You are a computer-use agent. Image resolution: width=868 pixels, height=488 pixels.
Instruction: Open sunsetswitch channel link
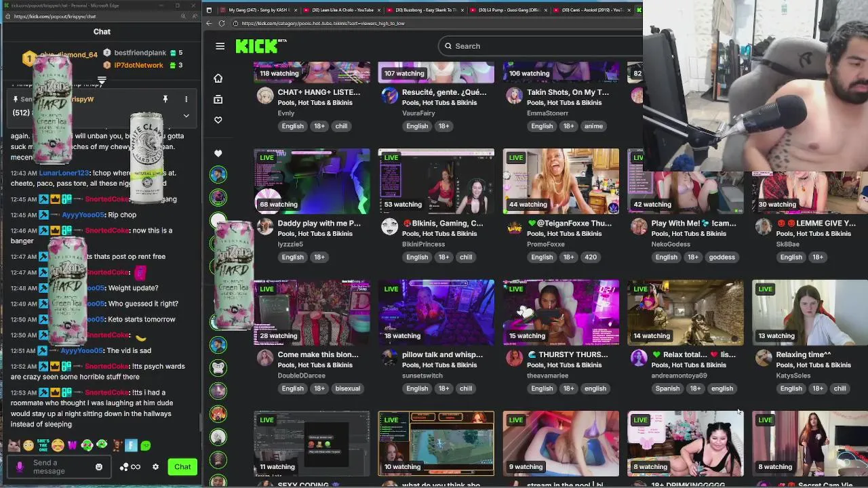(422, 375)
